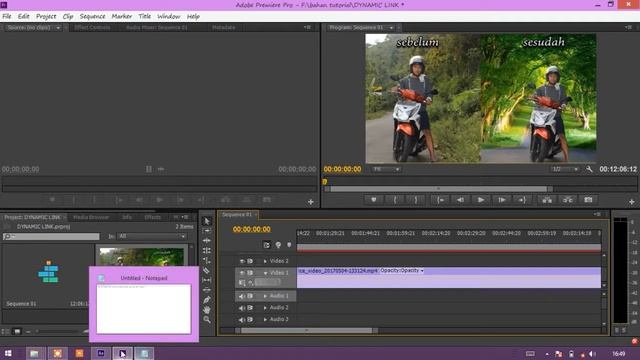Viewport: 640px width, 360px height.
Task: Open Program monitor settings wrench
Action: pos(589,169)
